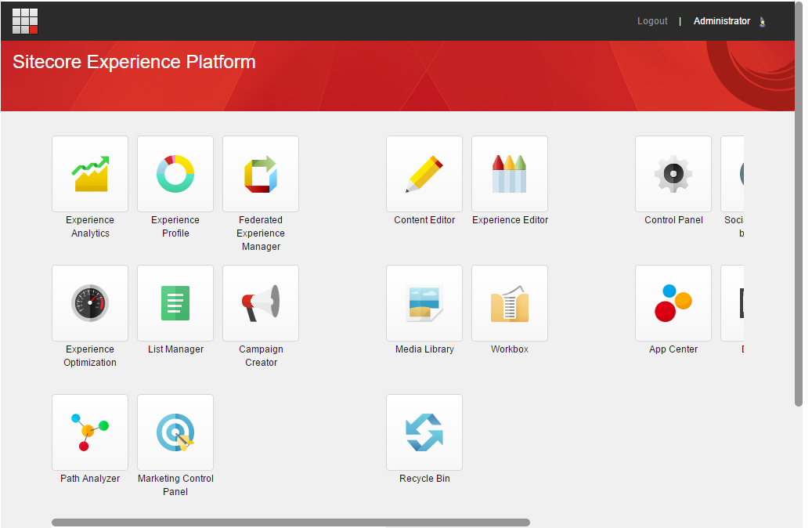The image size is (812, 528).
Task: Open the Media Library tile
Action: pyautogui.click(x=424, y=303)
